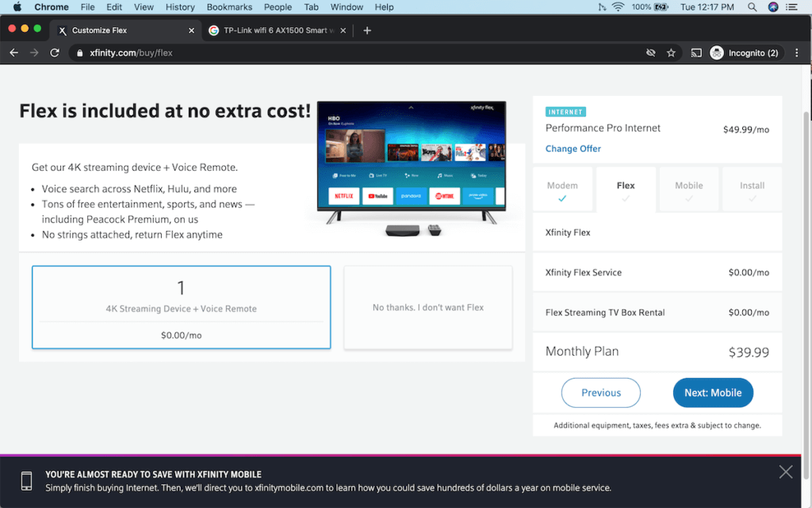
Task: Select the Modem step tab
Action: (x=562, y=190)
